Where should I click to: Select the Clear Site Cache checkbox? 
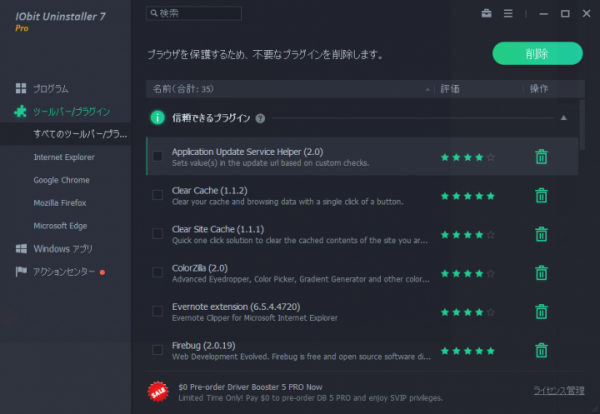click(x=157, y=234)
